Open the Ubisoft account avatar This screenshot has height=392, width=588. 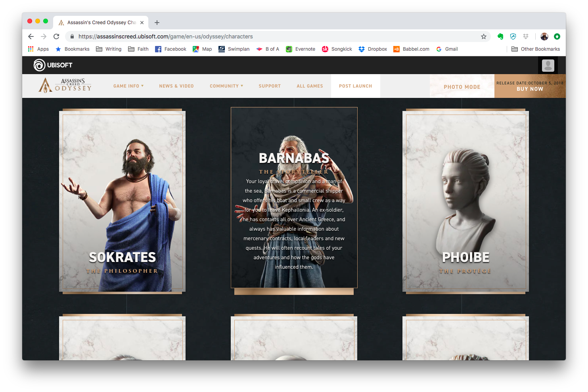[x=548, y=65]
